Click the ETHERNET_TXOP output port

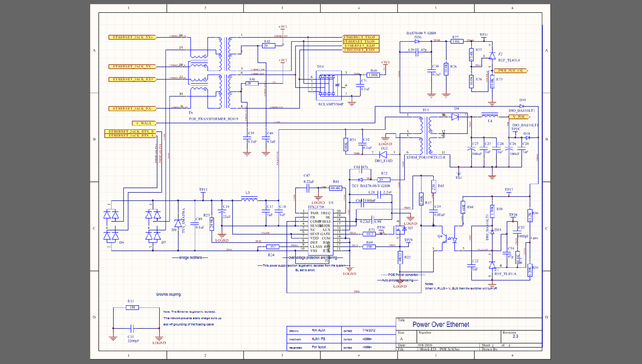[361, 37]
